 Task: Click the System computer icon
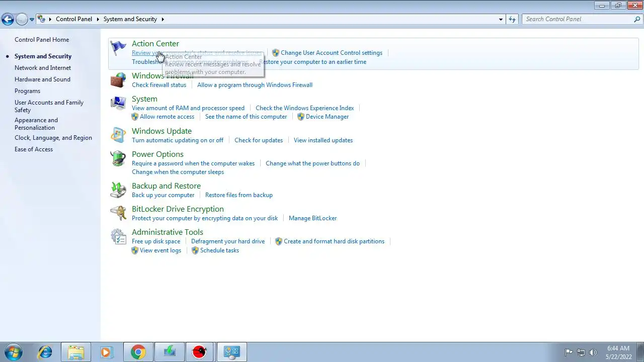coord(118,104)
